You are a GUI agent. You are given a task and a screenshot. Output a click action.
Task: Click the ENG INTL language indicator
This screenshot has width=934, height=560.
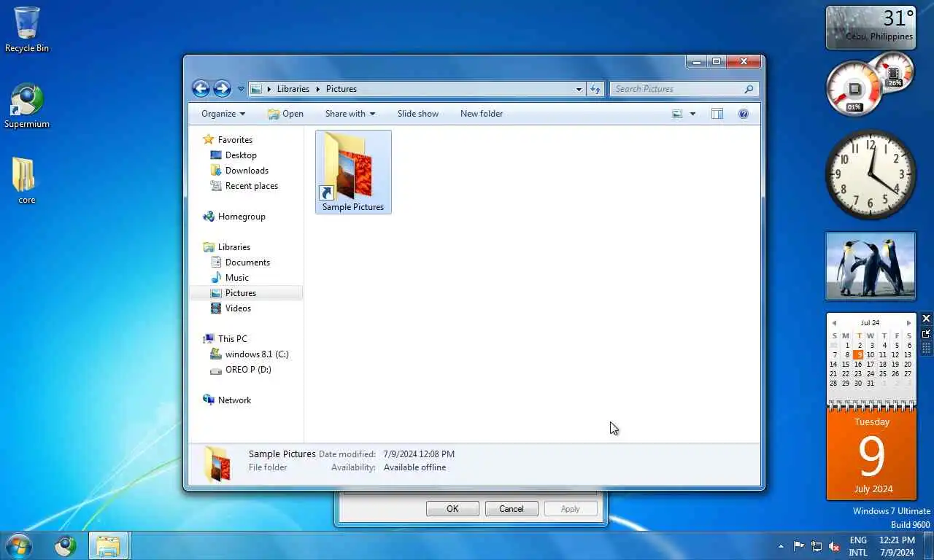858,546
